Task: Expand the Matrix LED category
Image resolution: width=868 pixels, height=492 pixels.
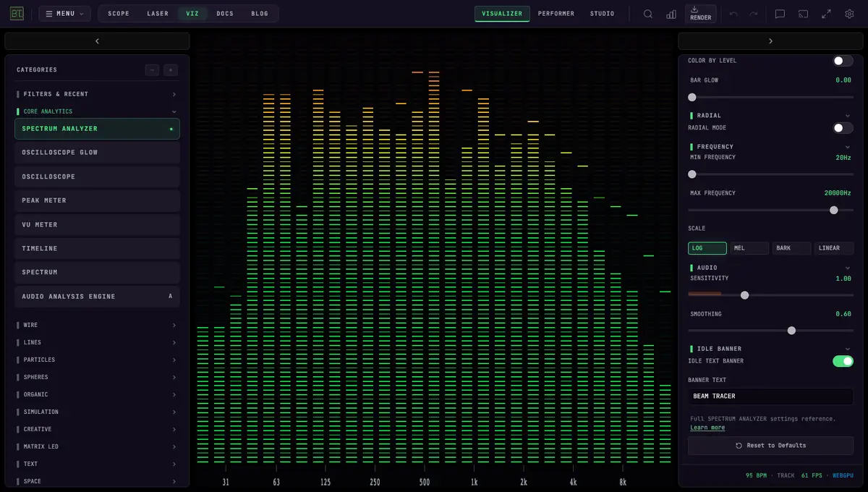Action: (97, 446)
